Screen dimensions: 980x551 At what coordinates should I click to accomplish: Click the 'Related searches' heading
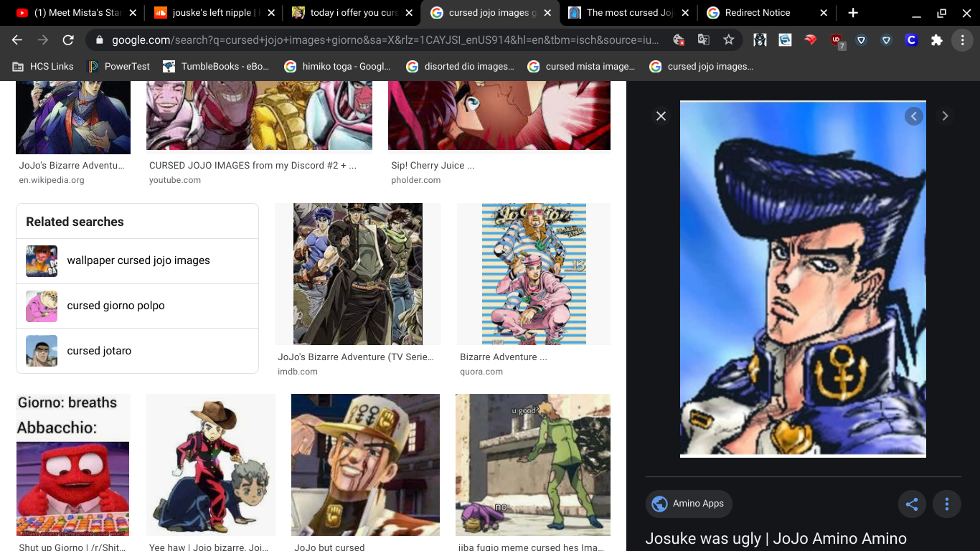coord(75,222)
